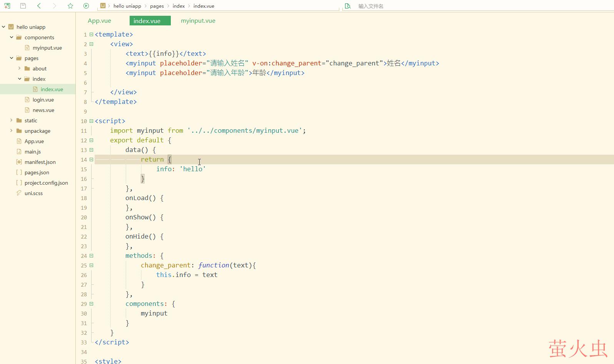
Task: Select the index.vue editor tab
Action: pyautogui.click(x=150, y=21)
